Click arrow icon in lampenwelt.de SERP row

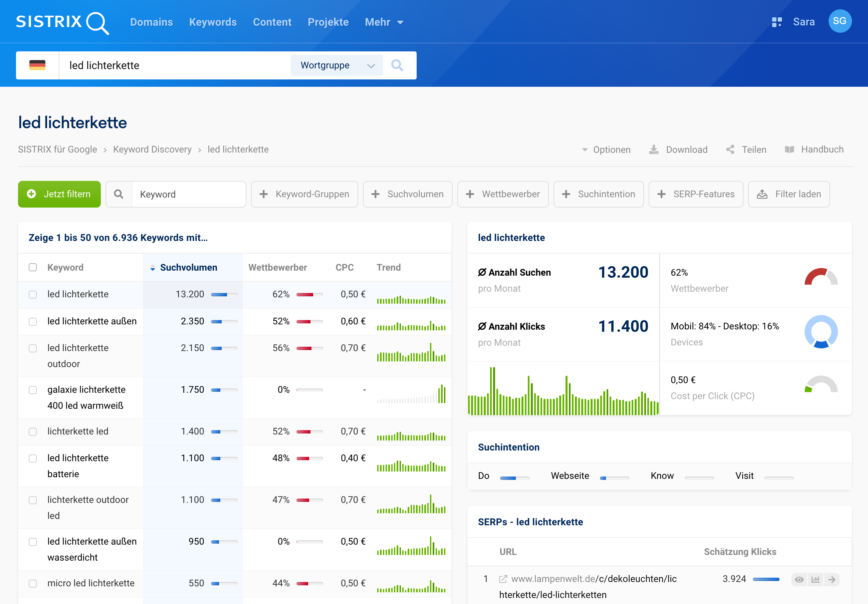tap(832, 579)
